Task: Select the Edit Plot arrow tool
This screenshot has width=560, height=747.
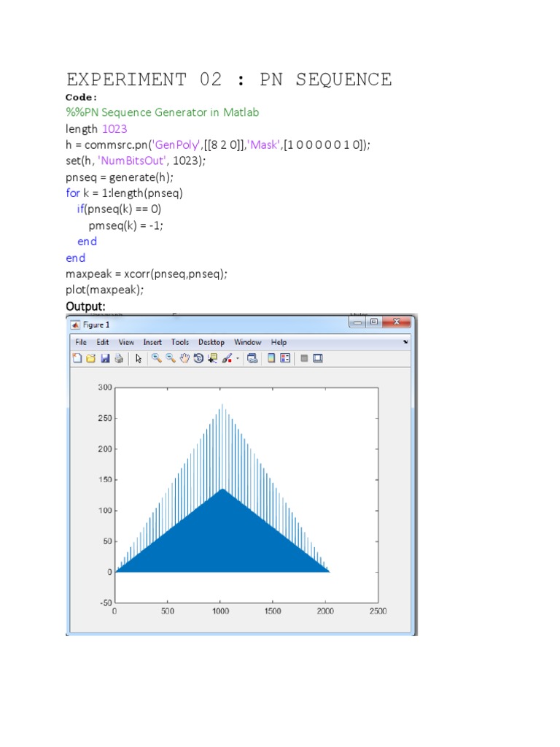Action: [x=139, y=358]
